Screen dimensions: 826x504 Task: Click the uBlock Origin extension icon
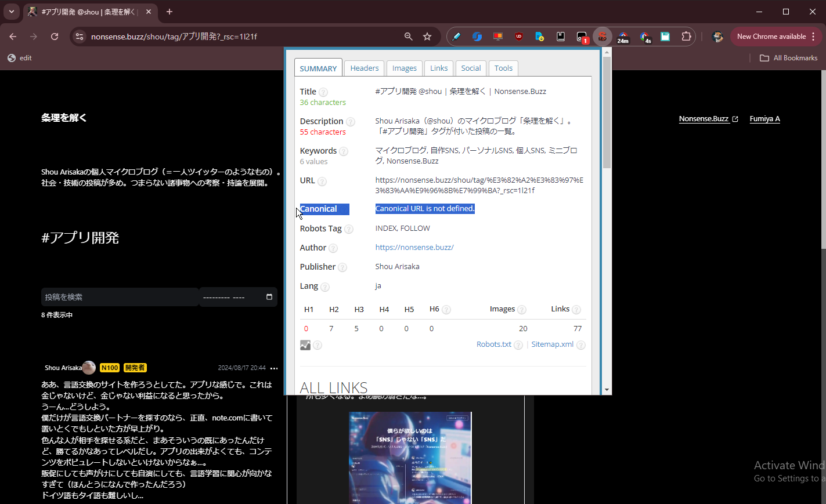coord(518,36)
